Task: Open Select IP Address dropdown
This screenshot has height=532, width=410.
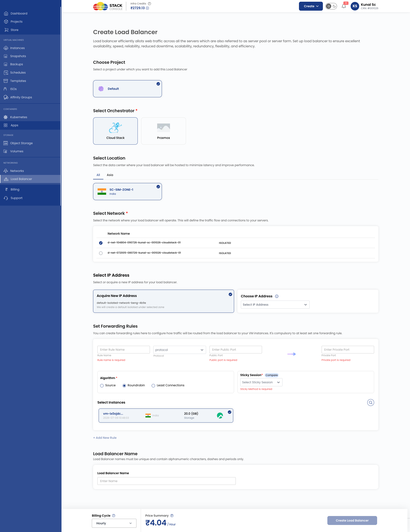Action: pos(275,305)
